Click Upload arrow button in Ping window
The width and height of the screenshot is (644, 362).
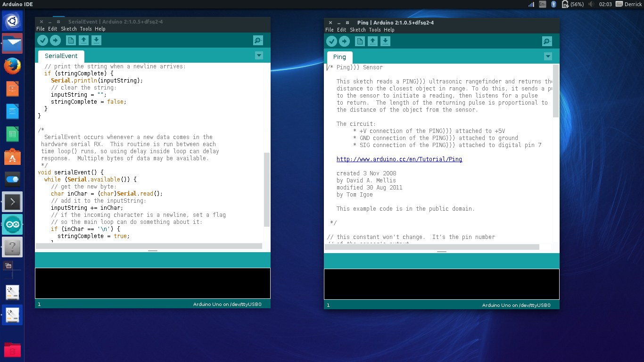(x=344, y=41)
